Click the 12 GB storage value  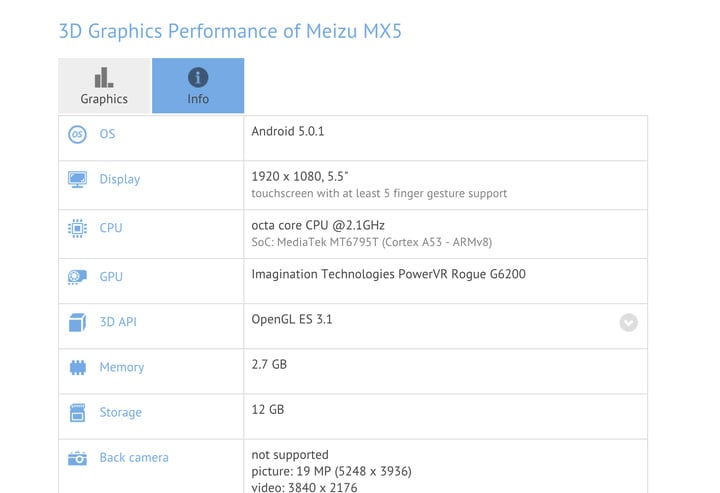(x=268, y=409)
